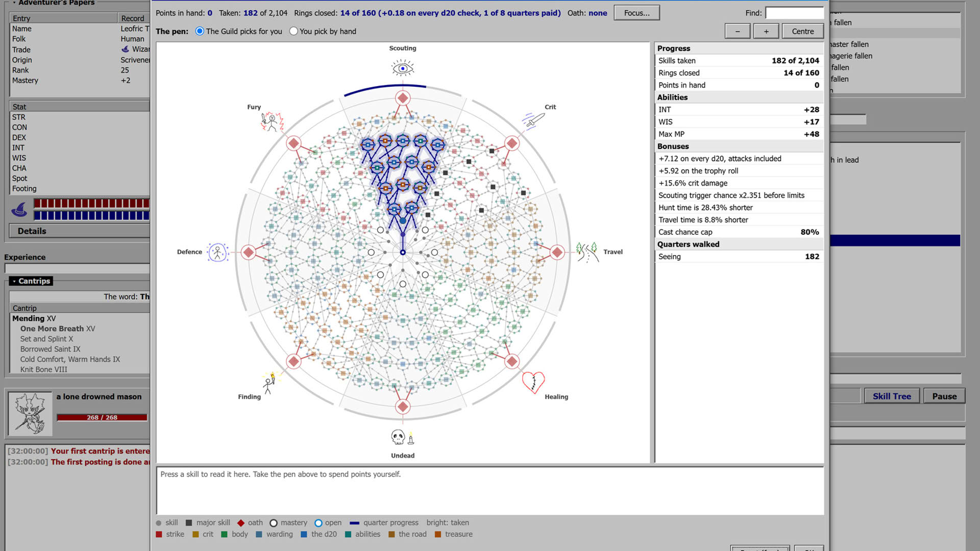Select the Defence oath diamond node
This screenshot has height=551, width=980.
pyautogui.click(x=249, y=252)
